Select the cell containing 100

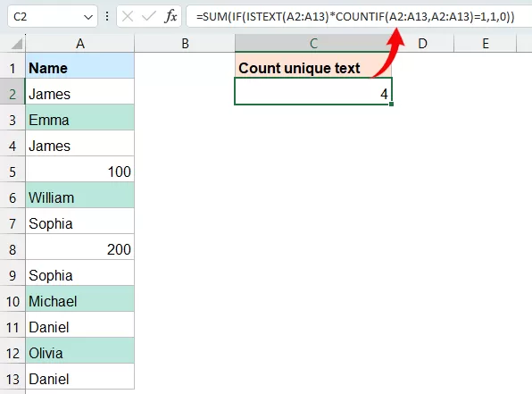tap(80, 170)
